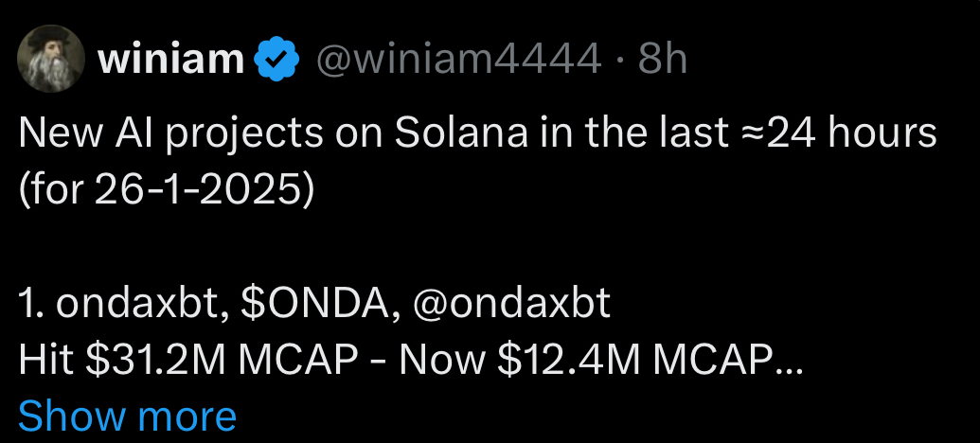Screen dimensions: 980x443
Task: Expand the tweet with Show more
Action: tap(127, 415)
